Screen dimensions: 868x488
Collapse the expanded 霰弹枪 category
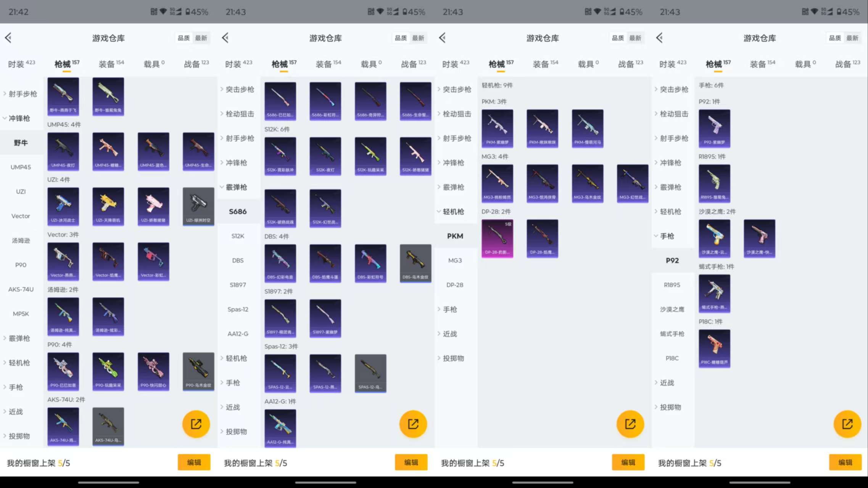pos(236,187)
